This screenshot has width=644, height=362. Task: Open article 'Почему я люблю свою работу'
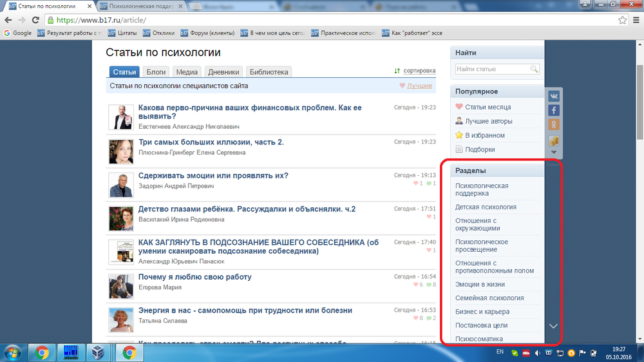195,277
